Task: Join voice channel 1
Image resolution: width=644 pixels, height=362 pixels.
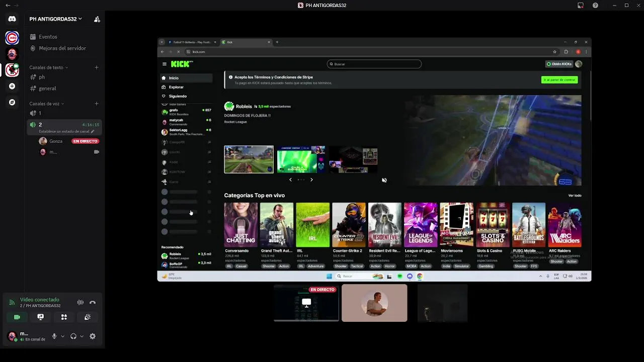Action: point(65,113)
